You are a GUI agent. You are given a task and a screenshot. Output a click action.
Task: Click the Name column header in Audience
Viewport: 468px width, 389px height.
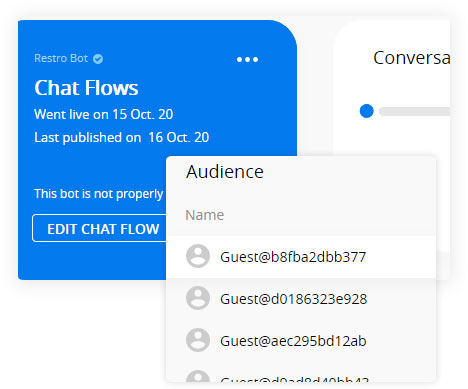click(x=205, y=215)
